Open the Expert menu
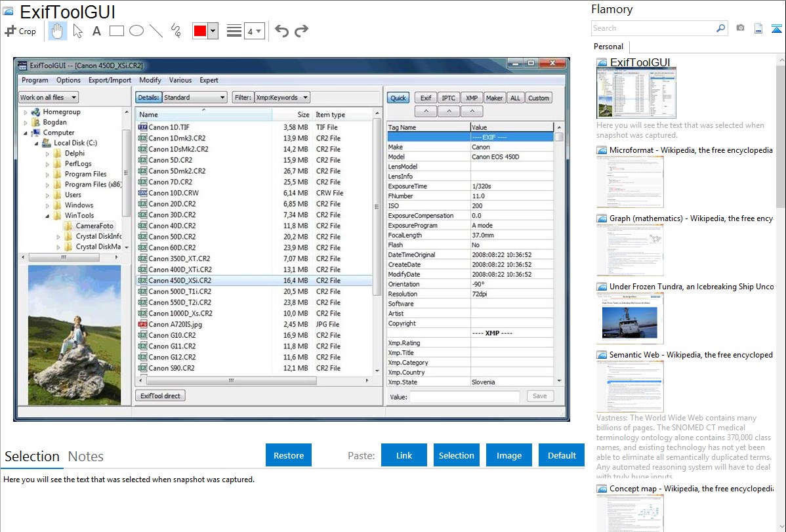The width and height of the screenshot is (786, 532). [x=209, y=80]
